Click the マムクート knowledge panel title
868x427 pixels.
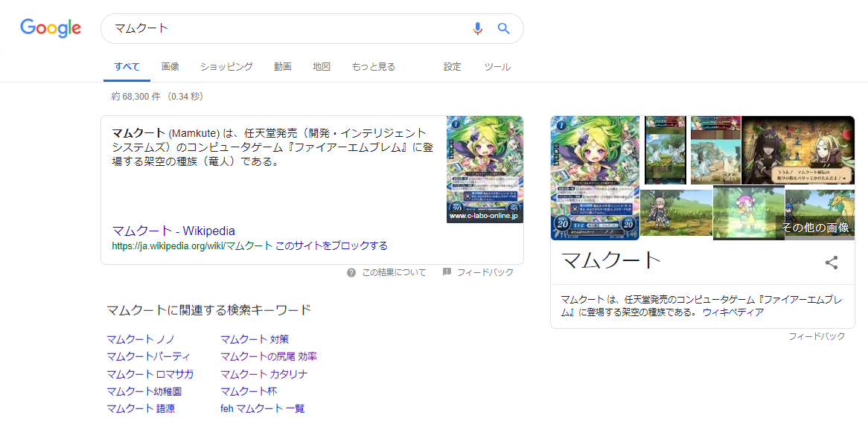point(610,260)
